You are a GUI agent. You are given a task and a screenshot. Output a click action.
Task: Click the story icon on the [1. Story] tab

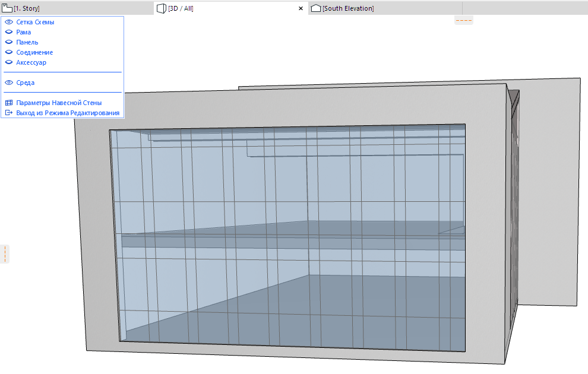pyautogui.click(x=7, y=8)
